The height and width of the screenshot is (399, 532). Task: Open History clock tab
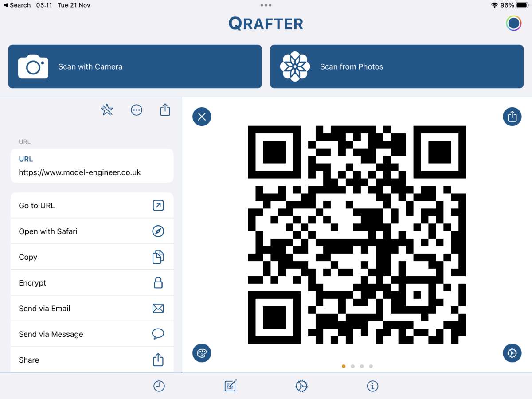click(159, 386)
